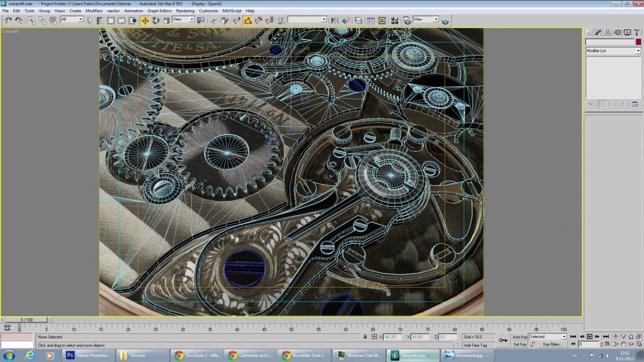The height and width of the screenshot is (362, 644).
Task: Open the reference coordinate system View dropdown
Action: 183,19
